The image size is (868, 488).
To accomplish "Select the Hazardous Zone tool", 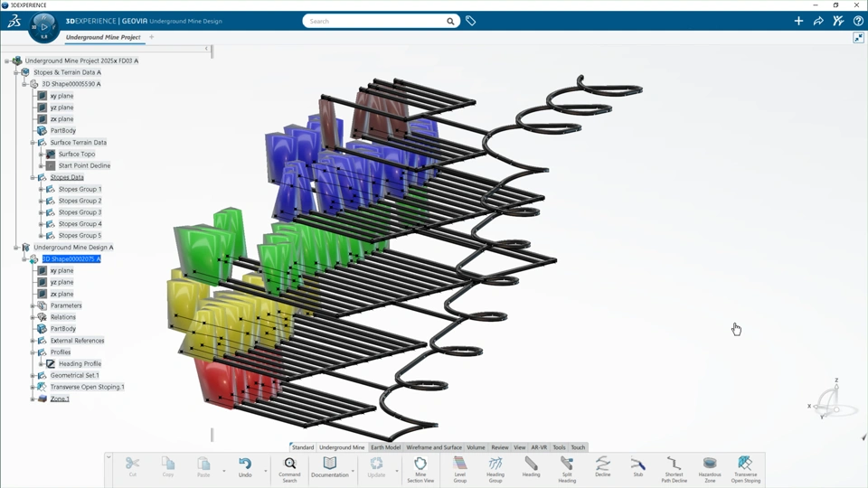I will (x=710, y=469).
